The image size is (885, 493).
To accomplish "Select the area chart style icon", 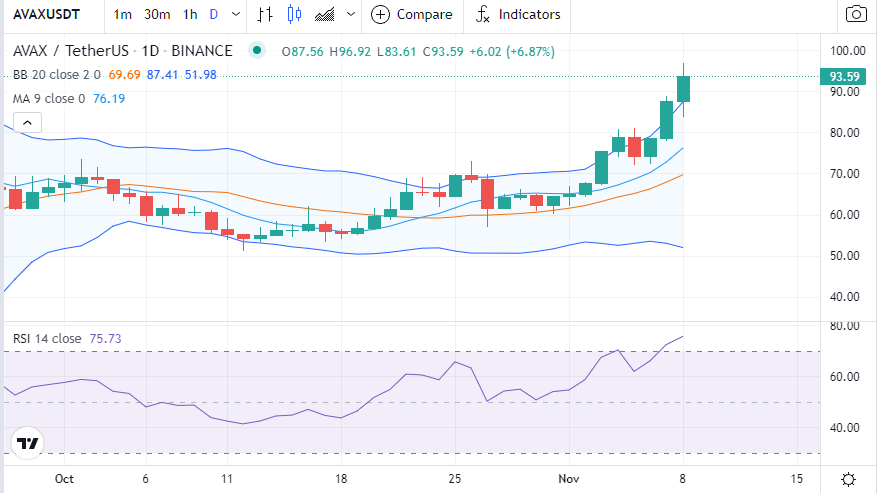I will pyautogui.click(x=325, y=14).
